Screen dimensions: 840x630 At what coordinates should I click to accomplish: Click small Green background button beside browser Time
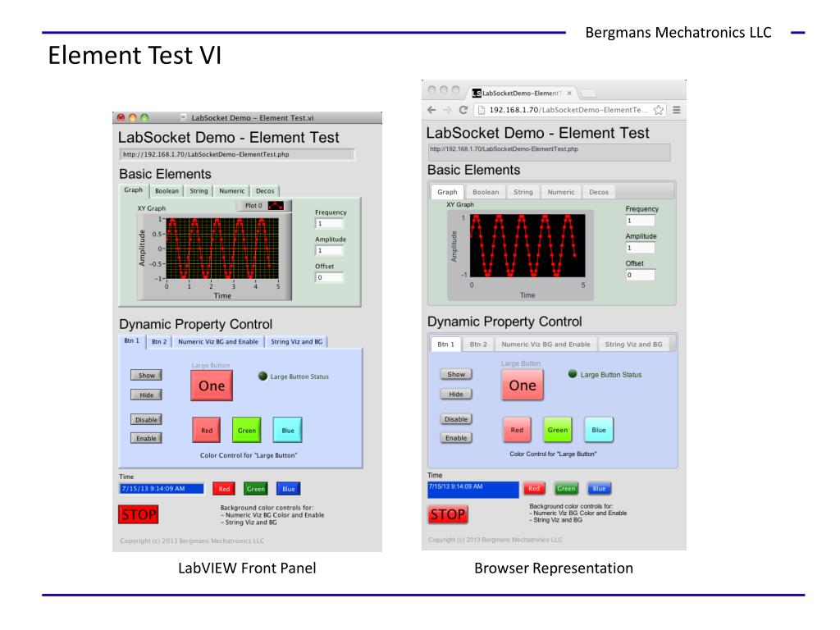coord(566,488)
